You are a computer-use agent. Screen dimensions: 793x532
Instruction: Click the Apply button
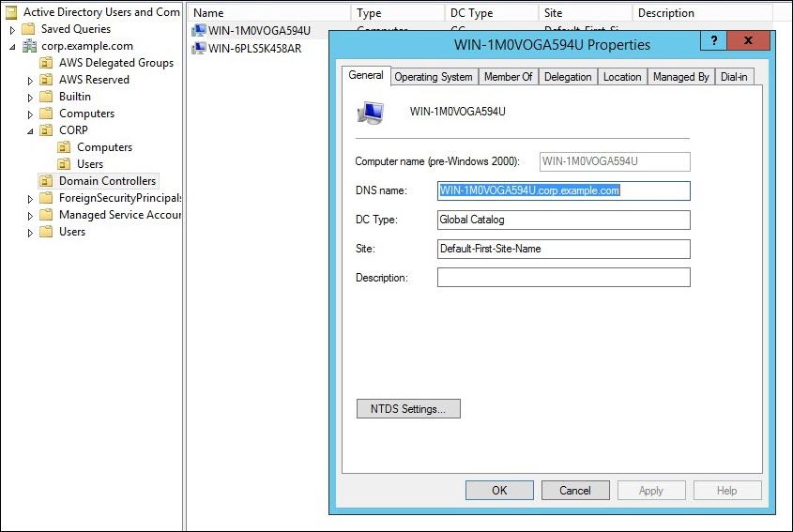pyautogui.click(x=651, y=491)
